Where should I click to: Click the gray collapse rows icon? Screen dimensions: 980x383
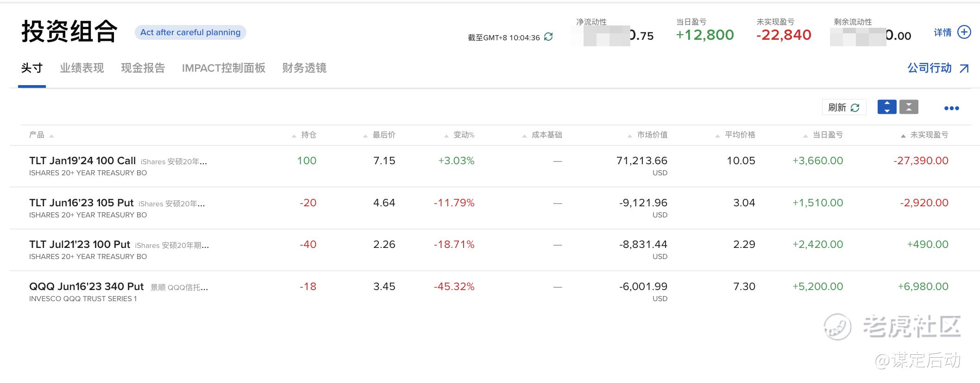coord(909,107)
